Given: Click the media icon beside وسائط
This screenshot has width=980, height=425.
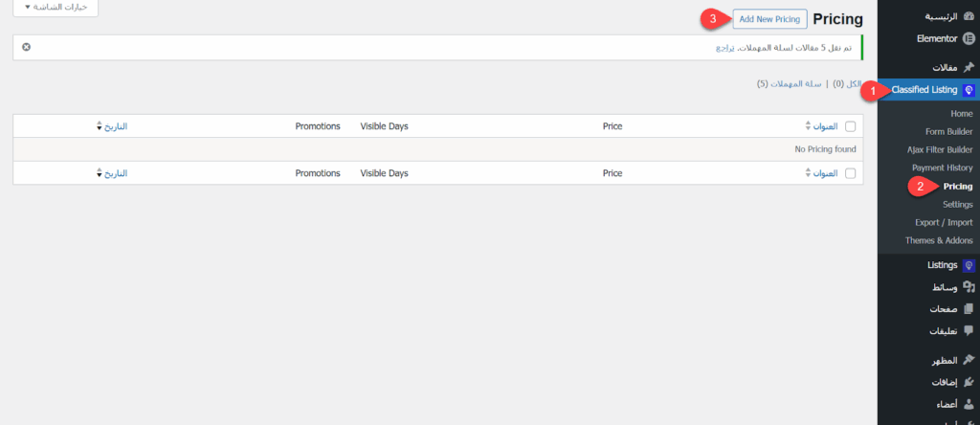Looking at the screenshot, I should coord(969,287).
